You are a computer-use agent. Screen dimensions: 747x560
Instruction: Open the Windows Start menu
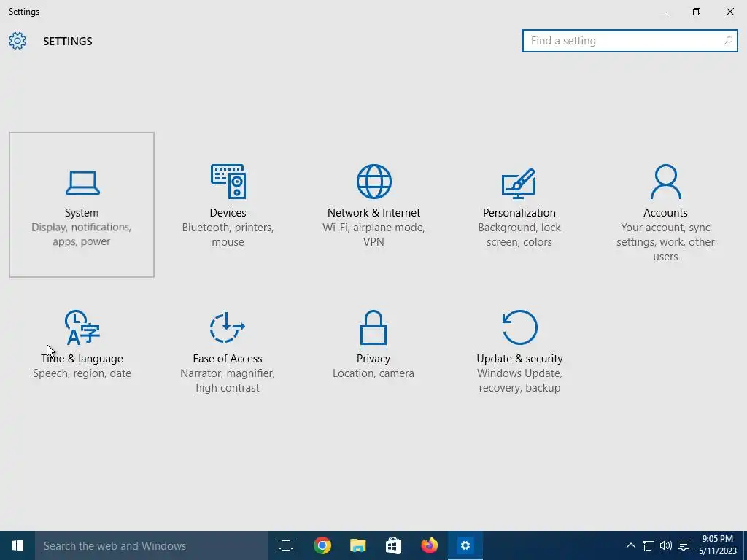tap(18, 545)
